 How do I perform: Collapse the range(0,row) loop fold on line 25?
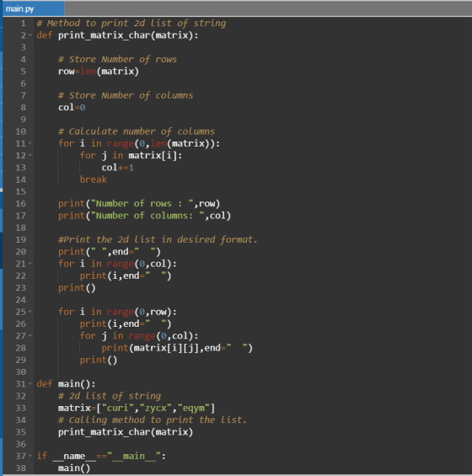(30, 312)
